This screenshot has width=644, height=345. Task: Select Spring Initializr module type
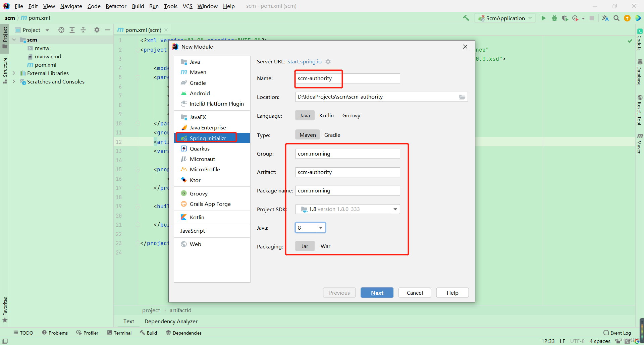point(212,138)
